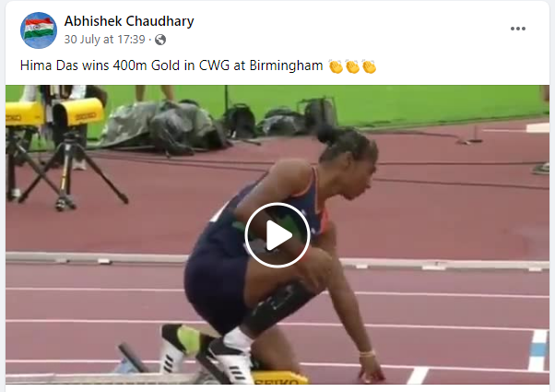Click the athlete's face in the video
Viewport: 555px width, 392px height.
point(361,166)
